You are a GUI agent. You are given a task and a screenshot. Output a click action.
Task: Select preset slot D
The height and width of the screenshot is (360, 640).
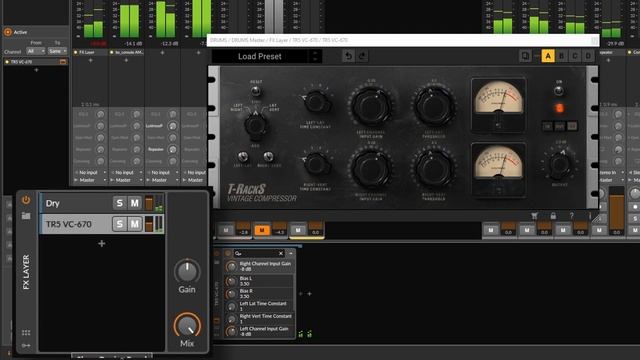pos(588,56)
